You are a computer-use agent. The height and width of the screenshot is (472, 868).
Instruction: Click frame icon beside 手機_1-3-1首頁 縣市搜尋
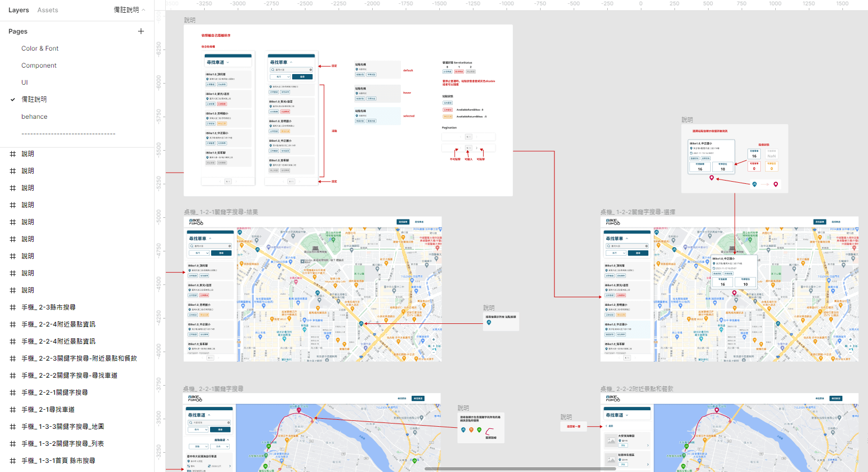pos(13,461)
